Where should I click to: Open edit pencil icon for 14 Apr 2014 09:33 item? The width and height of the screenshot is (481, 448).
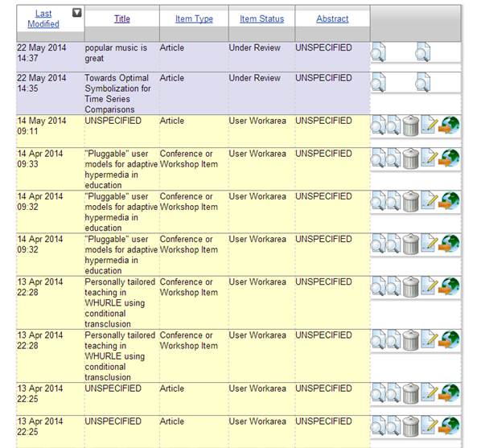430,157
